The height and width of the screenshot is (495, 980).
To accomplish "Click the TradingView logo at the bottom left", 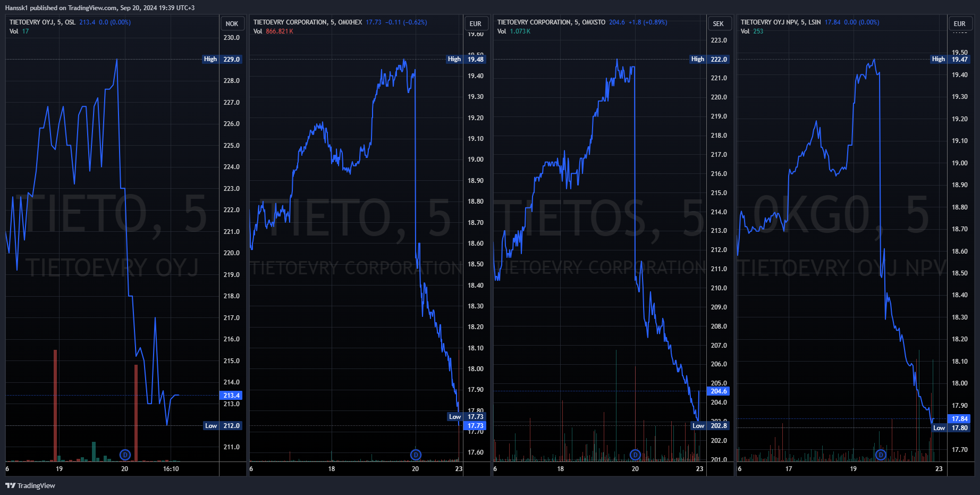I will [x=30, y=485].
